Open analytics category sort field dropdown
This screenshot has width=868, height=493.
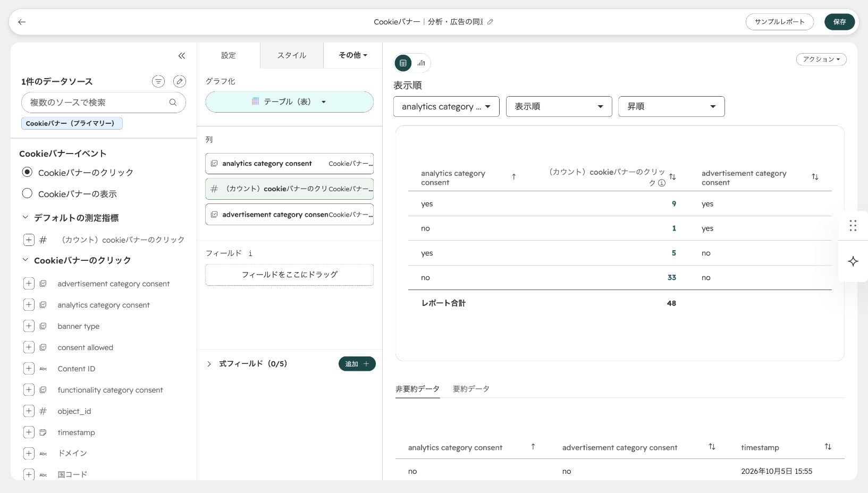(x=446, y=107)
